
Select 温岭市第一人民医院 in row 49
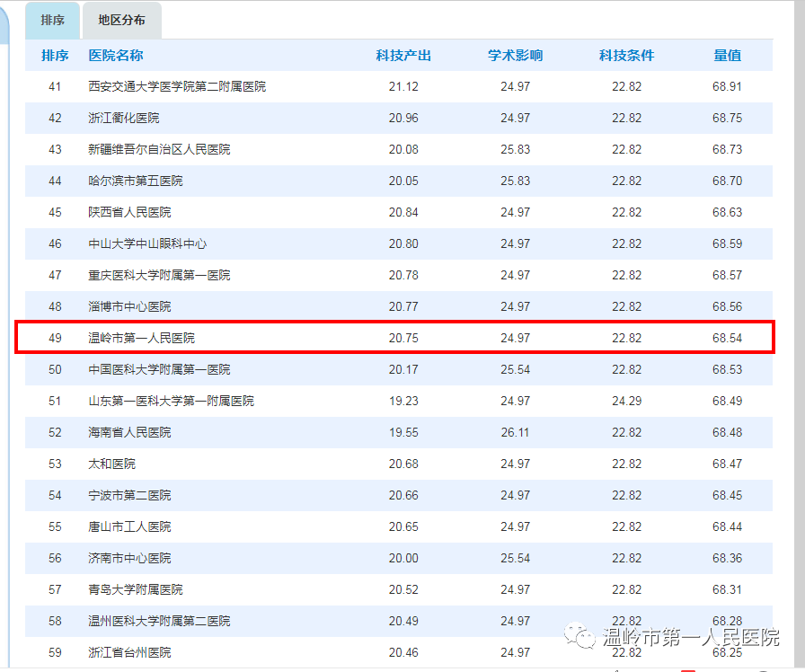[141, 338]
